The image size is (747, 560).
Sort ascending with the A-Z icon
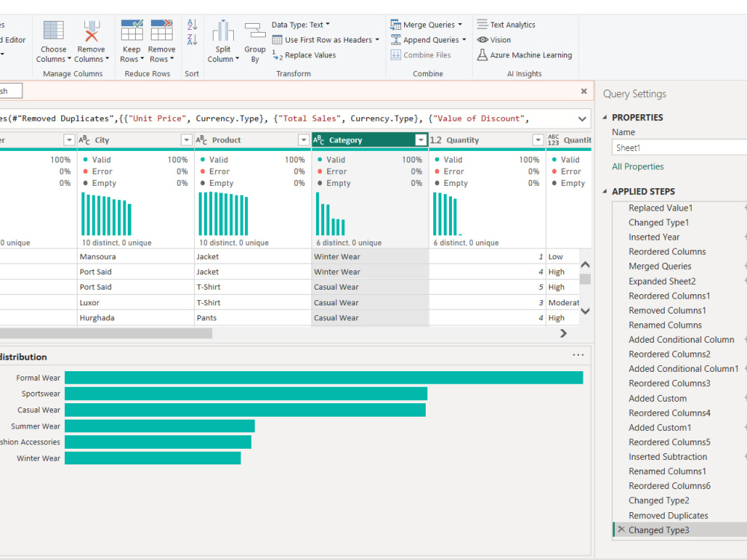click(192, 25)
